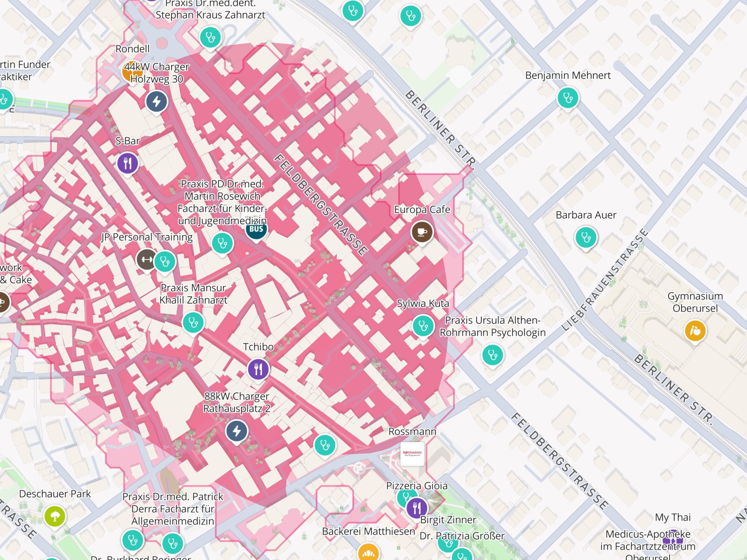Open Stephan Kraus Zahnarzt doctor marker

pos(210,38)
